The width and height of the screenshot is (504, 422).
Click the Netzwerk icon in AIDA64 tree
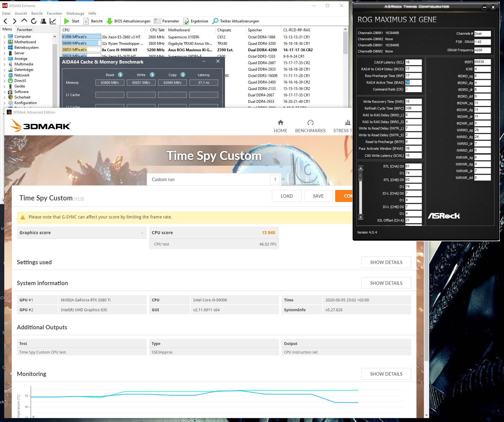click(x=10, y=75)
